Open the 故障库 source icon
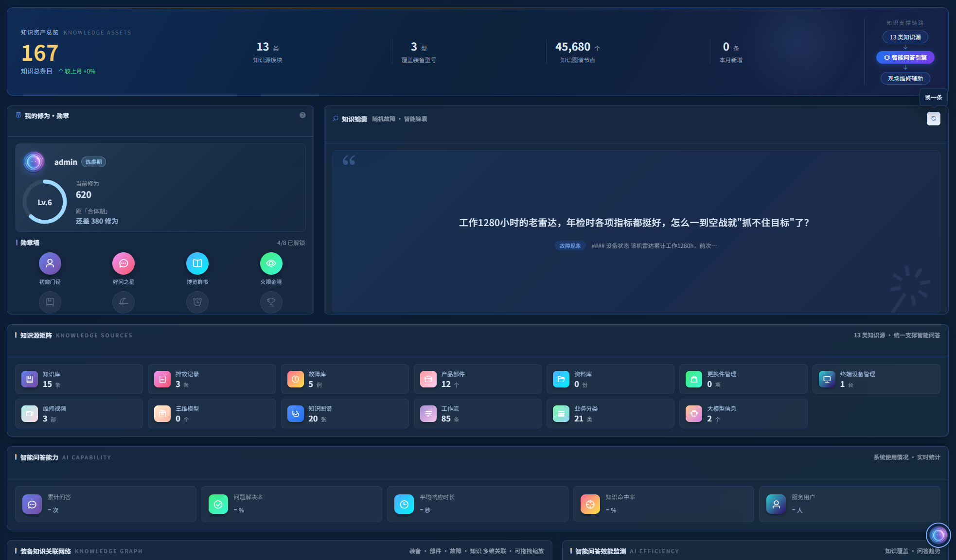 click(295, 379)
